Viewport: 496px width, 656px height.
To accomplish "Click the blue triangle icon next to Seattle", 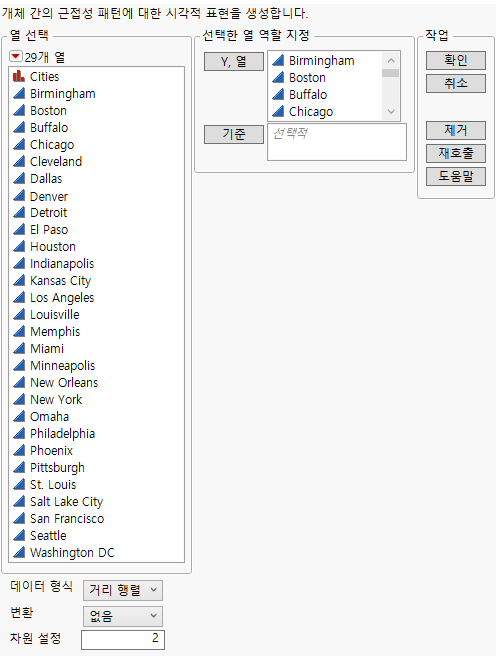I will (x=19, y=536).
